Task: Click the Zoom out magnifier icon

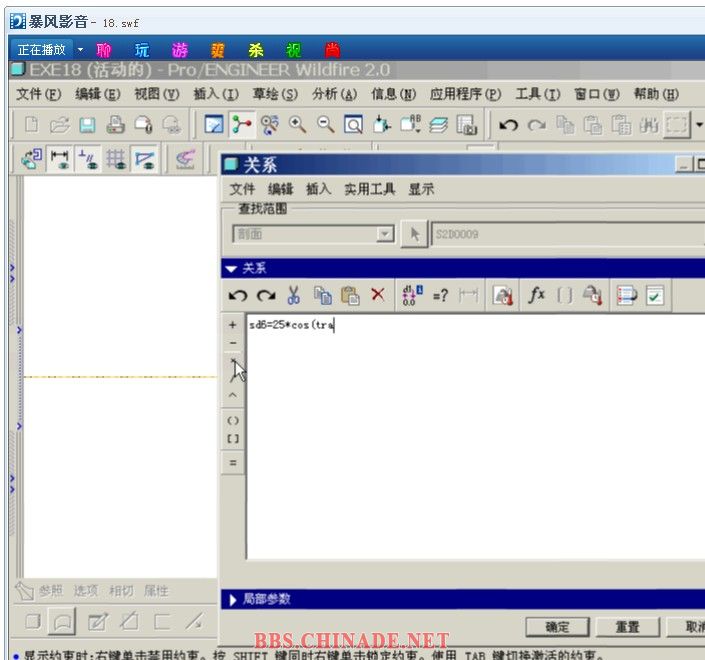Action: coord(326,125)
